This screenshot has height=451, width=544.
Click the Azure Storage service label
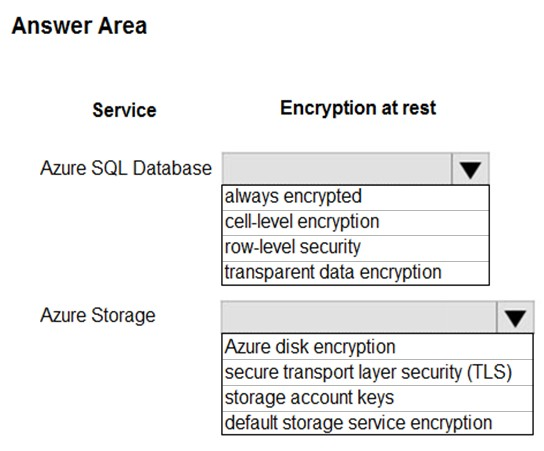98,316
